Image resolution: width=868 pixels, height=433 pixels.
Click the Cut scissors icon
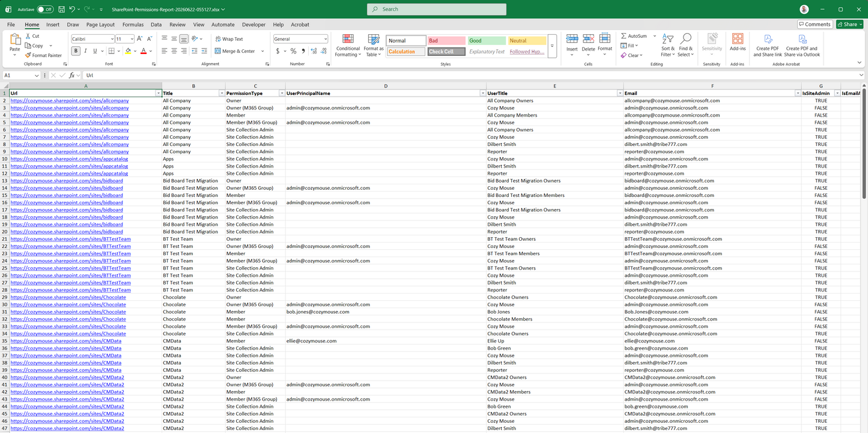[28, 36]
